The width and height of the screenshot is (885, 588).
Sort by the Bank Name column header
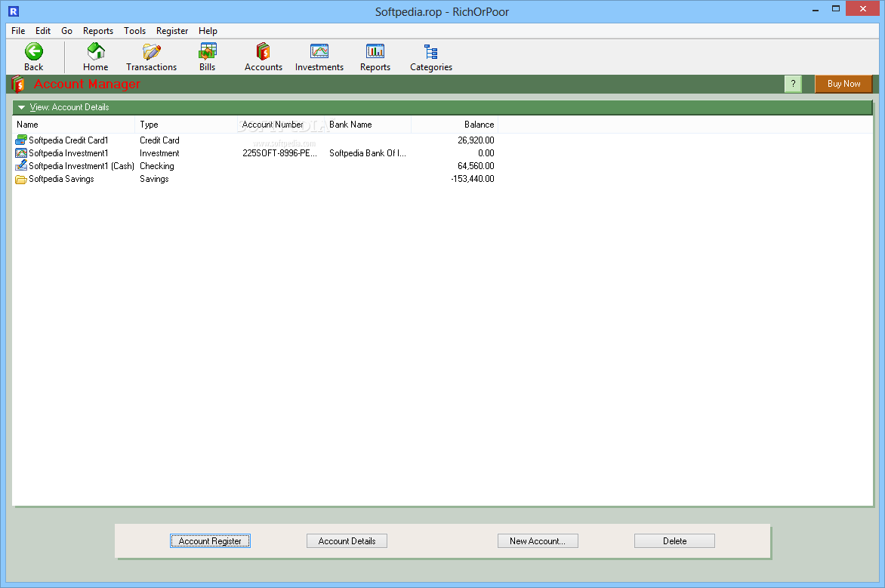pyautogui.click(x=368, y=125)
